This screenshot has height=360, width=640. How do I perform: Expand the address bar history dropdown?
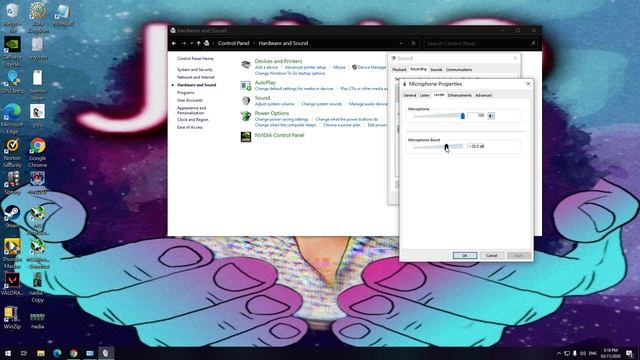point(401,43)
